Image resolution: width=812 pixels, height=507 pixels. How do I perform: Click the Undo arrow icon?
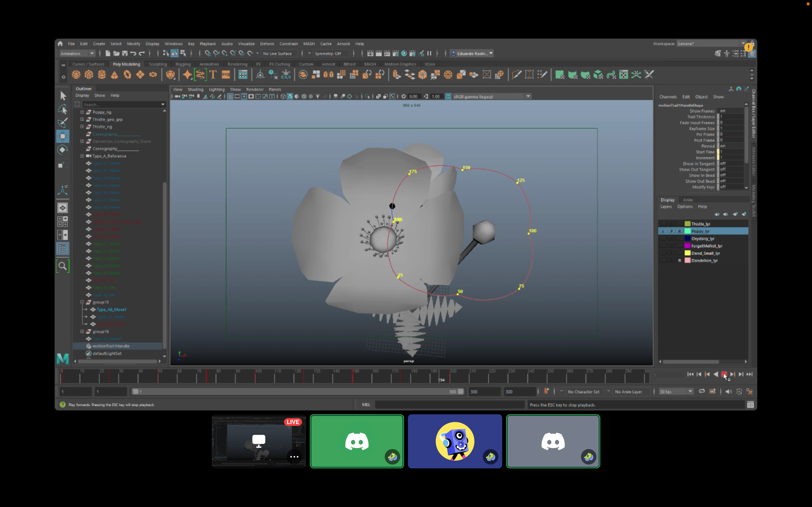(x=133, y=53)
